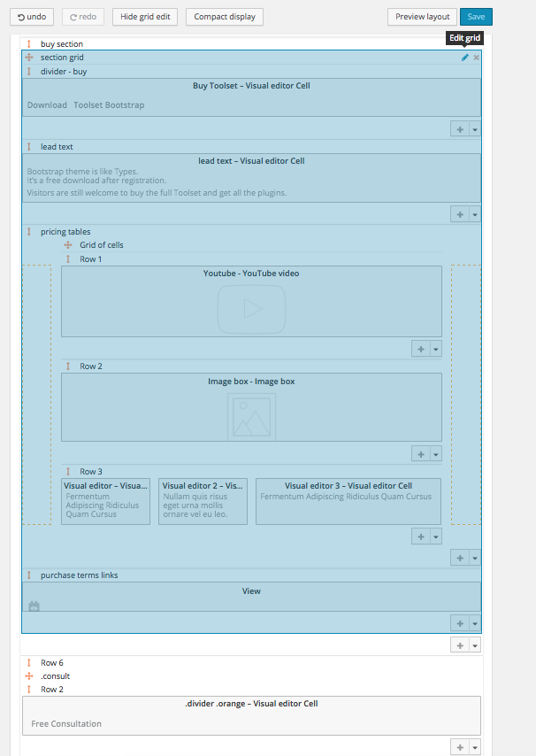Image resolution: width=536 pixels, height=756 pixels.
Task: Click Row 6 reorder handle
Action: click(x=29, y=663)
